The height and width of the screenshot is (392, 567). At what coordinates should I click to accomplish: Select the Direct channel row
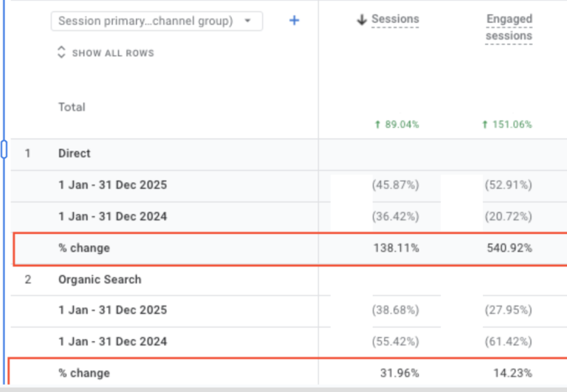pyautogui.click(x=75, y=154)
